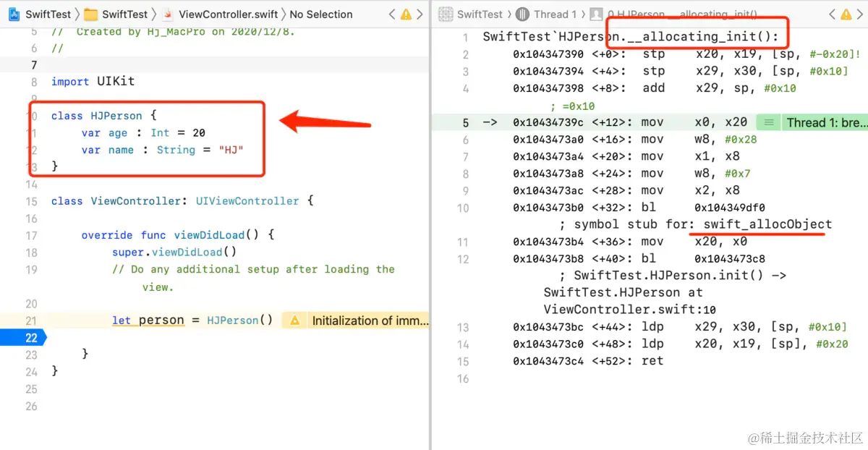
Task: Open the related items grid in assembly pane
Action: point(446,14)
